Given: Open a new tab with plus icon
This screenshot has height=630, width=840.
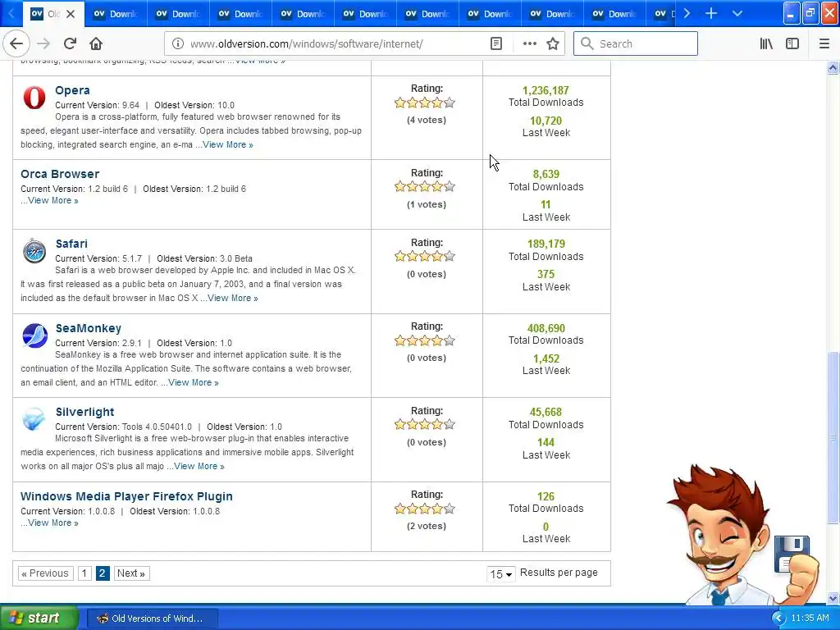Looking at the screenshot, I should pos(711,13).
